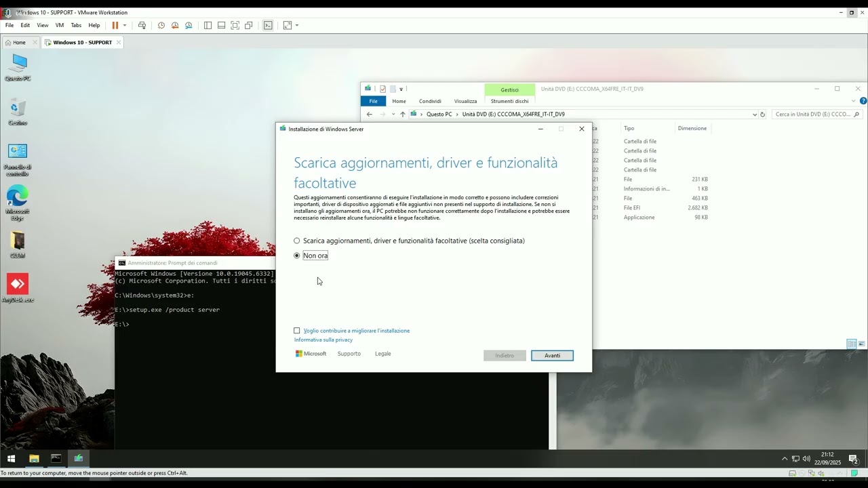This screenshot has width=868, height=488.
Task: Click Questo PC in the address breadcrumb
Action: (x=439, y=115)
